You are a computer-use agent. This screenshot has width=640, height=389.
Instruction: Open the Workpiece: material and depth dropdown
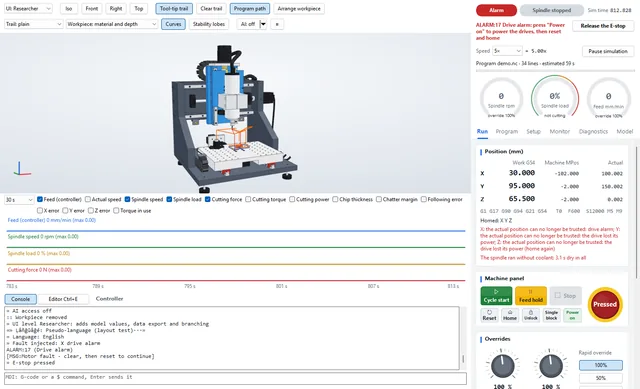pyautogui.click(x=112, y=24)
